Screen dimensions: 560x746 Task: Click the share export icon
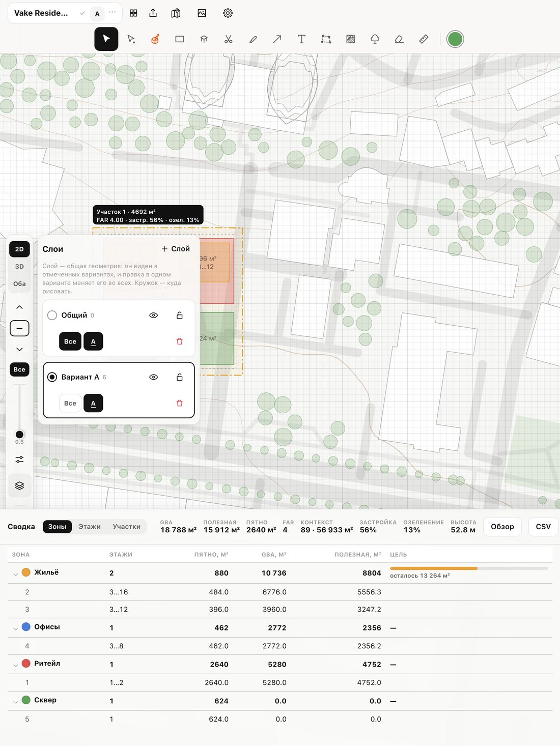[153, 13]
